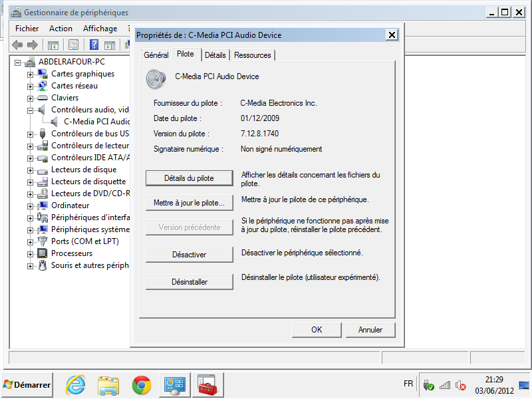Collapse the Contrôleurs audio node
The image size is (532, 399).
[x=30, y=110]
